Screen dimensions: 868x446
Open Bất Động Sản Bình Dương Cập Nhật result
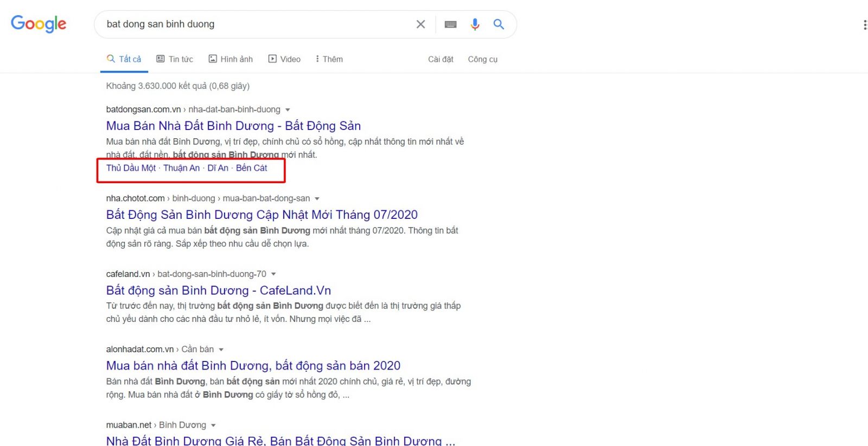(262, 215)
